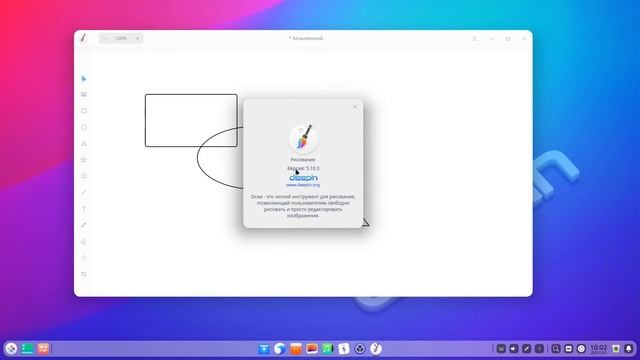Open the Music app from the dock

point(328,349)
